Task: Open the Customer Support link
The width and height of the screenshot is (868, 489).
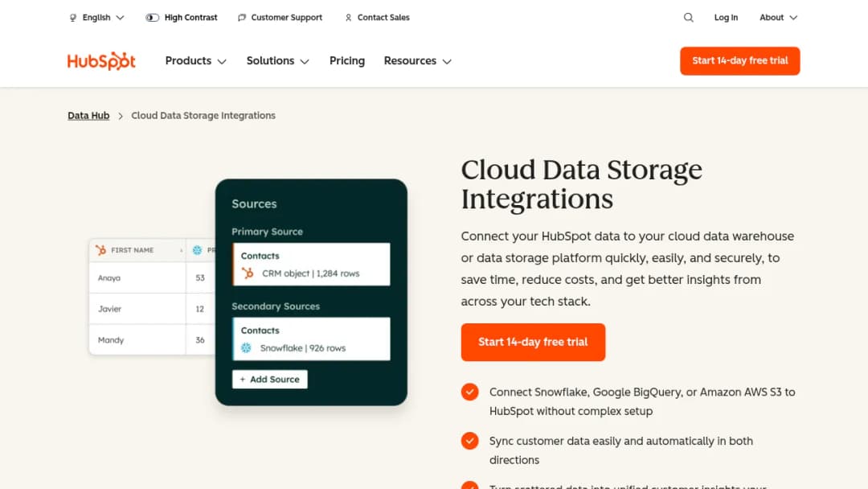Action: click(x=280, y=18)
